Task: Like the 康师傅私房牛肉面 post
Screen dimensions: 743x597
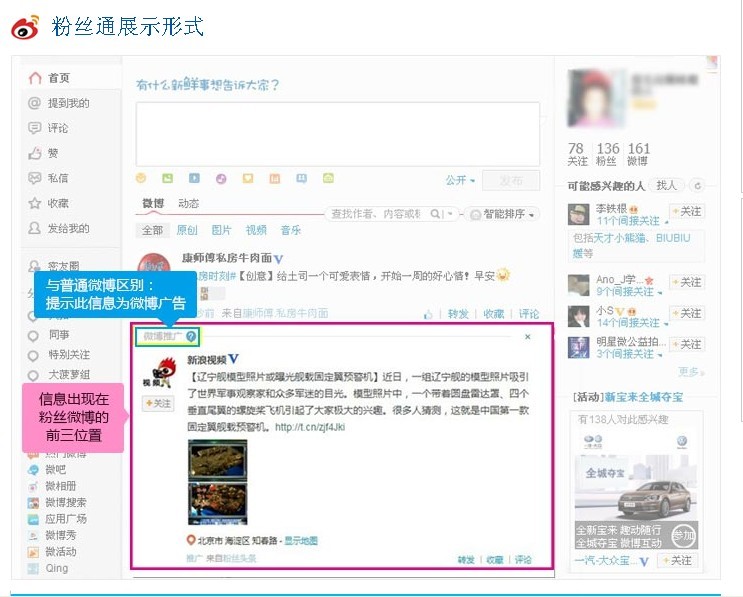Action: (429, 314)
